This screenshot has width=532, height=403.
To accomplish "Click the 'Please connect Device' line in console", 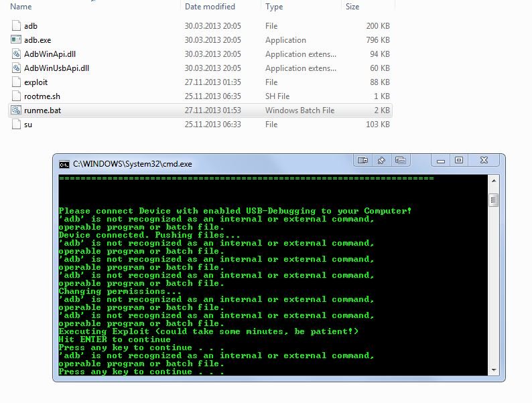I will pyautogui.click(x=235, y=211).
